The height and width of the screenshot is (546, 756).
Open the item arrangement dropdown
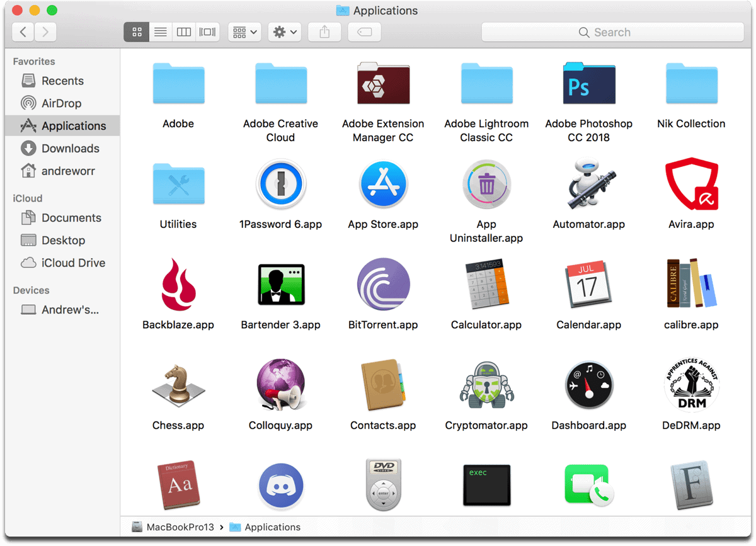pyautogui.click(x=244, y=31)
